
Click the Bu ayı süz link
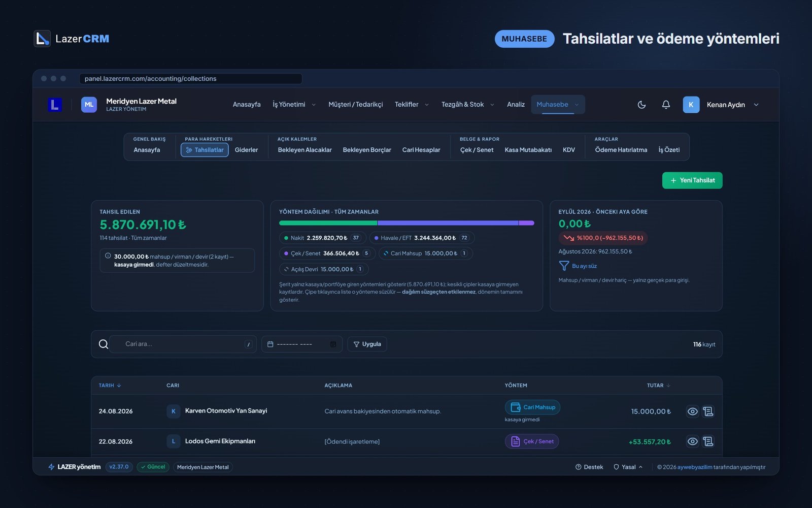[584, 266]
